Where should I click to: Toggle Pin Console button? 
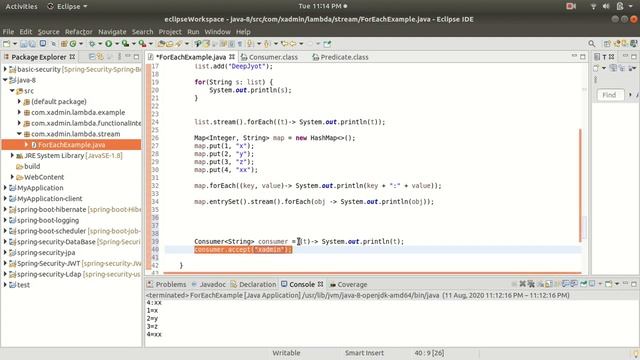point(583,284)
